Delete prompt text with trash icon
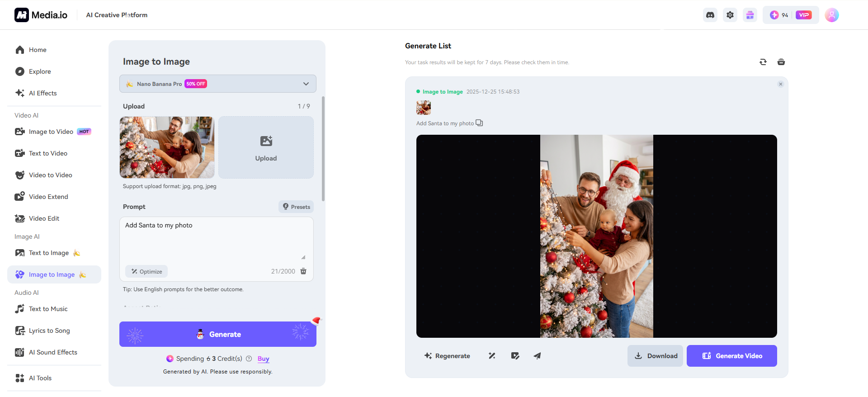The width and height of the screenshot is (868, 397). (303, 271)
